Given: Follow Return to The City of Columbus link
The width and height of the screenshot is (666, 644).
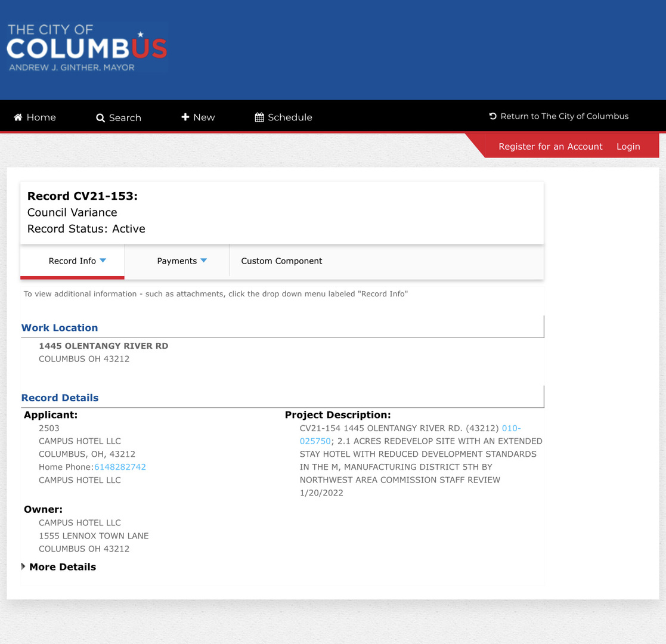Looking at the screenshot, I should (559, 116).
